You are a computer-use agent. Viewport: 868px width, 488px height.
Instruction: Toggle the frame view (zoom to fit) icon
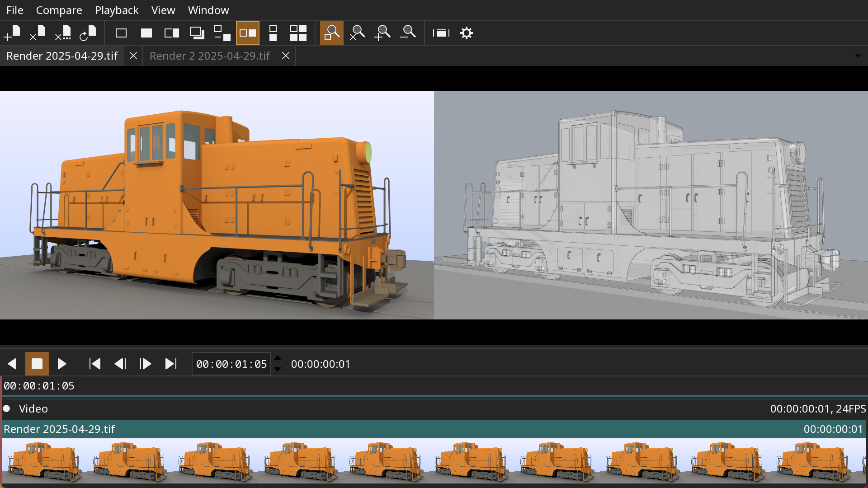coord(332,33)
